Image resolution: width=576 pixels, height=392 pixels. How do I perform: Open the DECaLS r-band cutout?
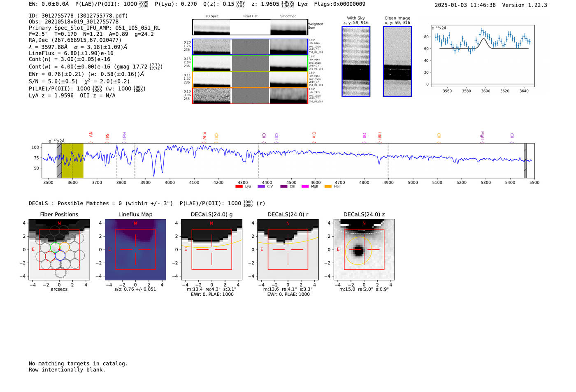point(288,250)
